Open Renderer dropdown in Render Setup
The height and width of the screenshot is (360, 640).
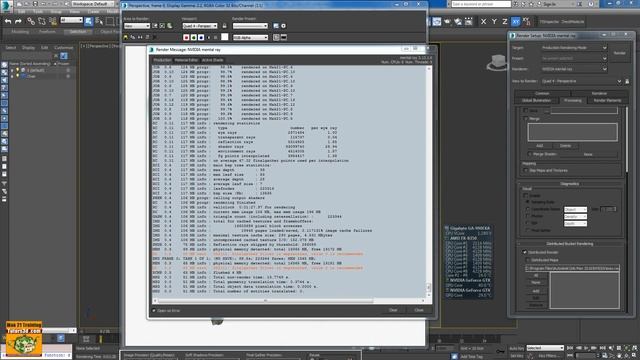tap(574, 69)
